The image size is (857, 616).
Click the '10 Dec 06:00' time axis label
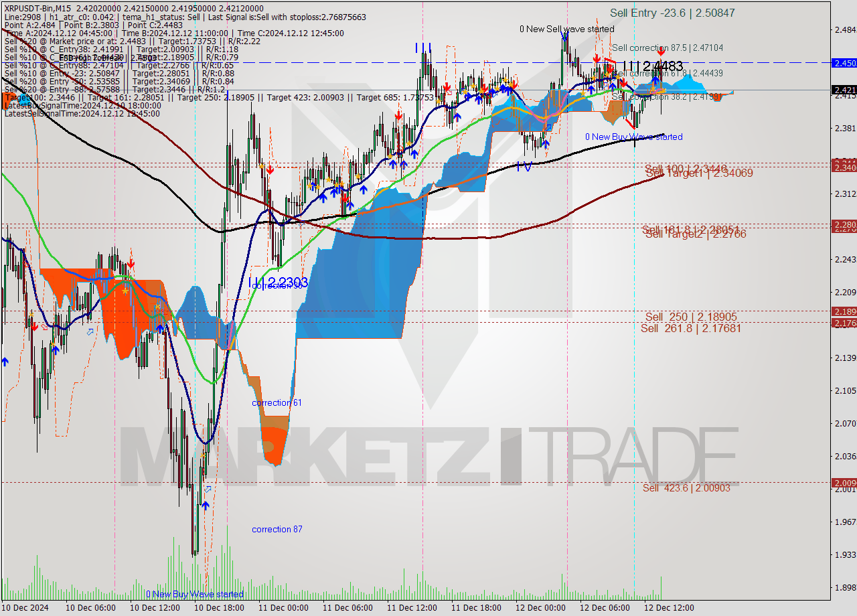pos(90,608)
